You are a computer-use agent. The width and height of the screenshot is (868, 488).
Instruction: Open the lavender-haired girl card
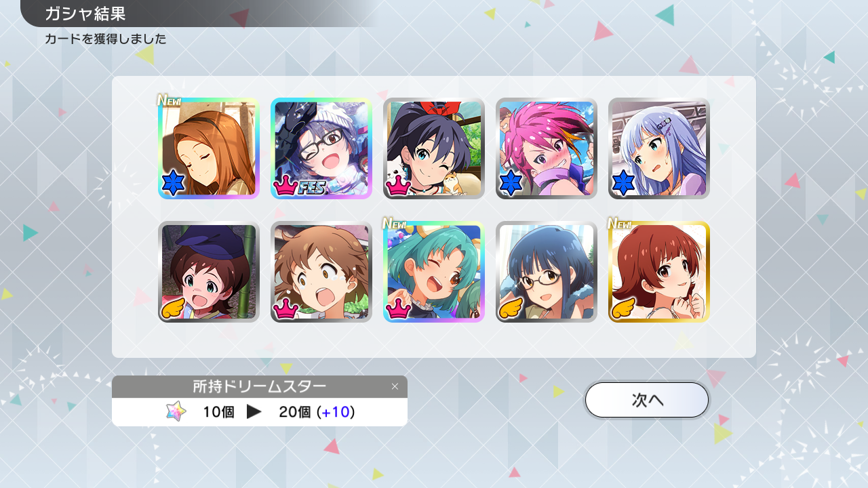pyautogui.click(x=659, y=148)
